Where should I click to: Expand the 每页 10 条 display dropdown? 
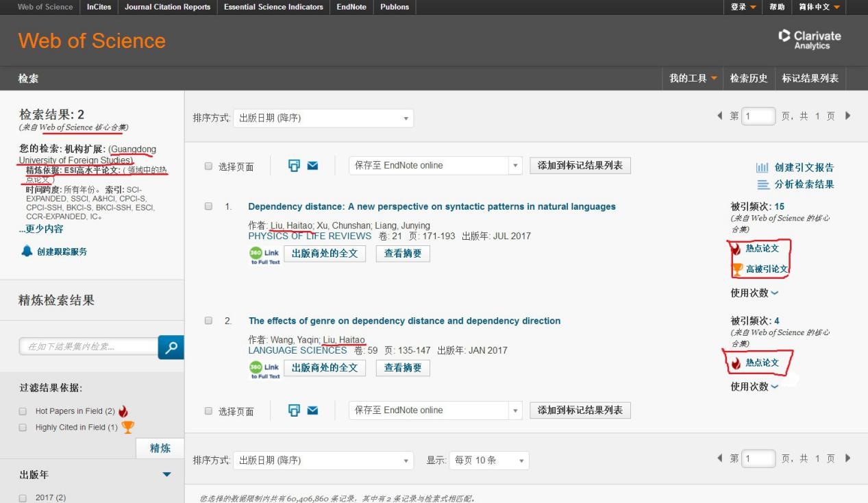[x=490, y=461]
